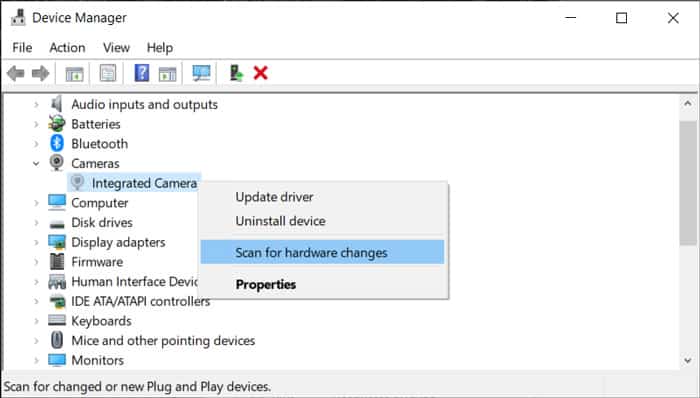This screenshot has width=700, height=398.
Task: Expand the Display adapters node
Action: point(37,242)
